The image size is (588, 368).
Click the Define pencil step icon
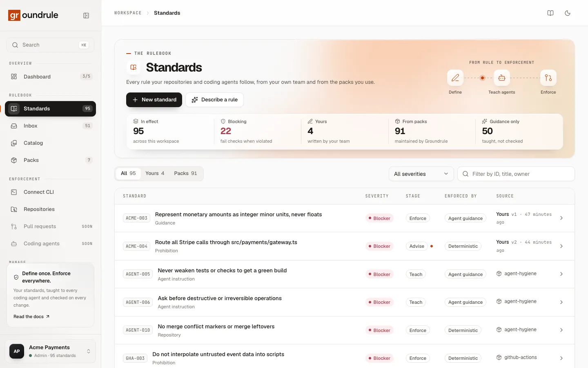455,78
